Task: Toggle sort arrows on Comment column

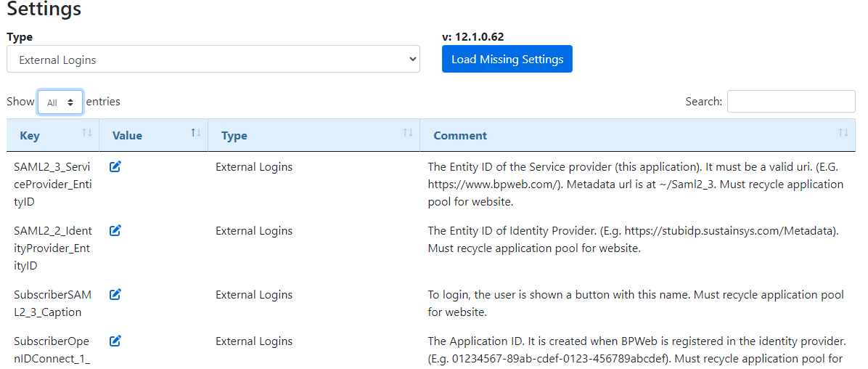Action: click(x=843, y=134)
